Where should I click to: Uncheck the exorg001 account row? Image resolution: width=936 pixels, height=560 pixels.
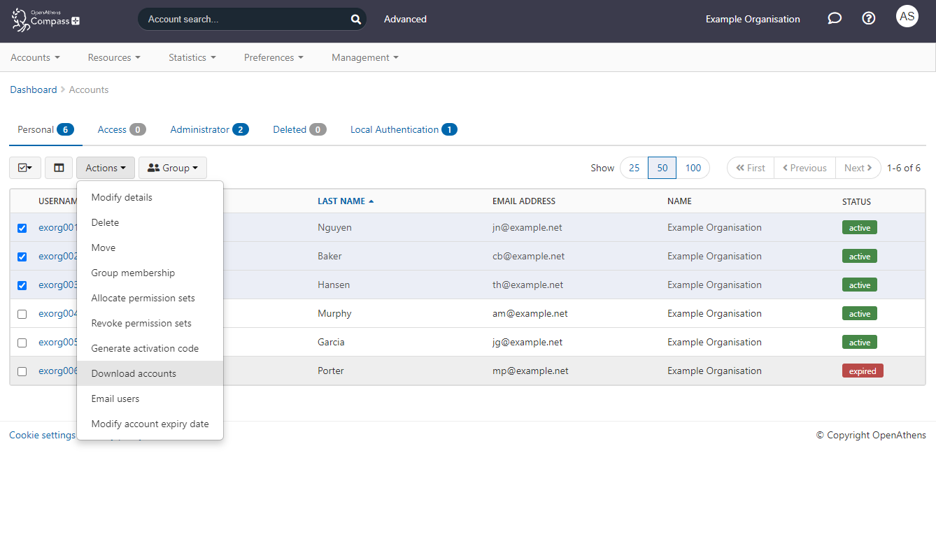point(22,228)
